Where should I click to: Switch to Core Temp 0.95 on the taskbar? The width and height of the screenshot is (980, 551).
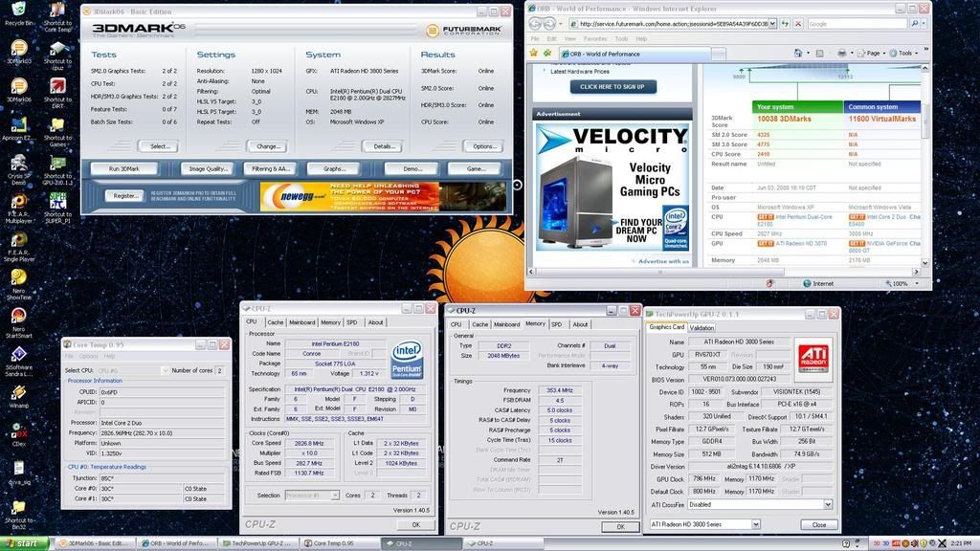click(340, 543)
